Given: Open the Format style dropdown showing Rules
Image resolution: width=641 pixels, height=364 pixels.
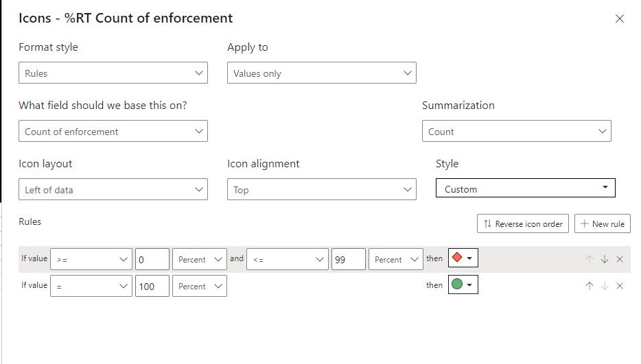Looking at the screenshot, I should (113, 73).
